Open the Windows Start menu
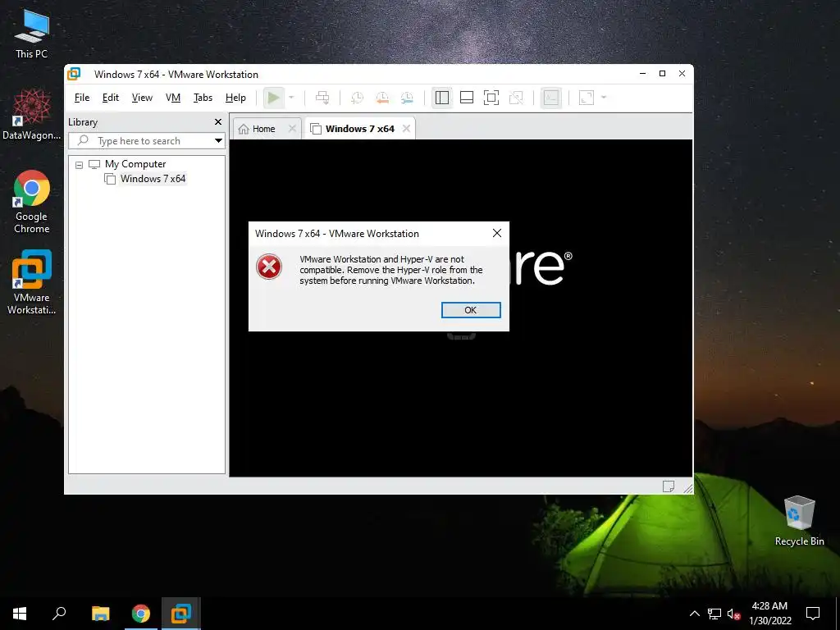 20,614
